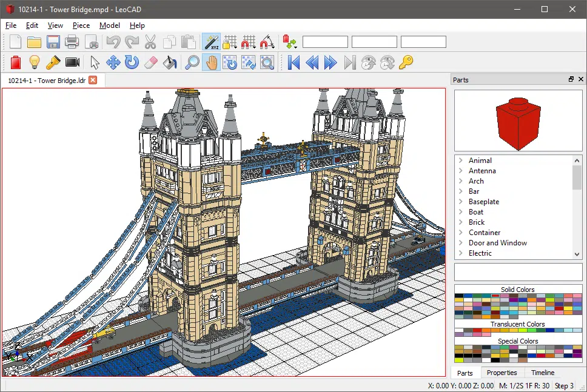Select the Move tool
The width and height of the screenshot is (587, 392).
pyautogui.click(x=113, y=62)
